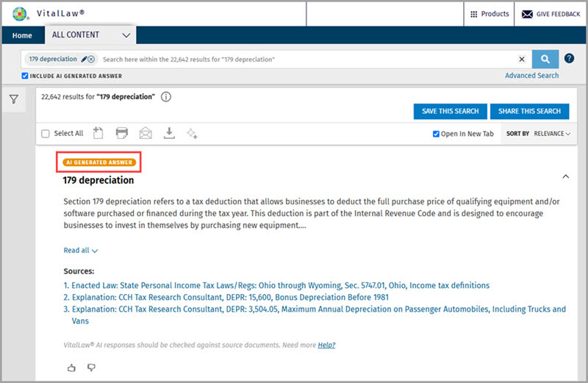Viewport: 588px width, 383px height.
Task: Open the filter funnel panel
Action: point(14,99)
